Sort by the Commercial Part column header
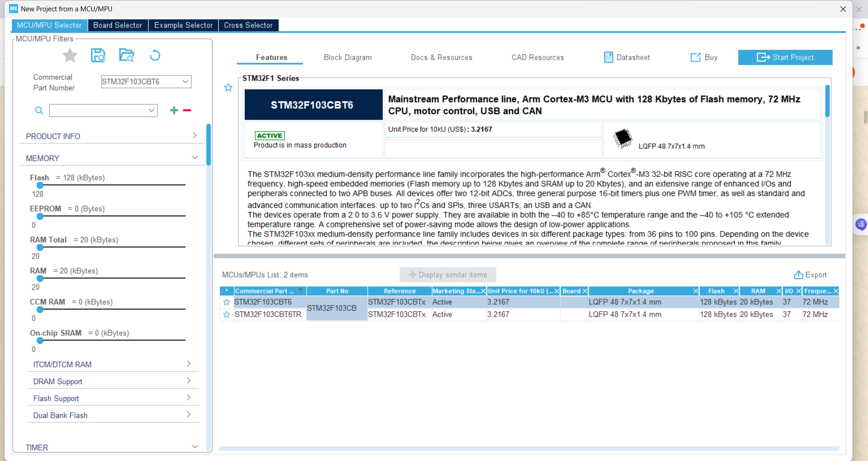 coord(270,291)
